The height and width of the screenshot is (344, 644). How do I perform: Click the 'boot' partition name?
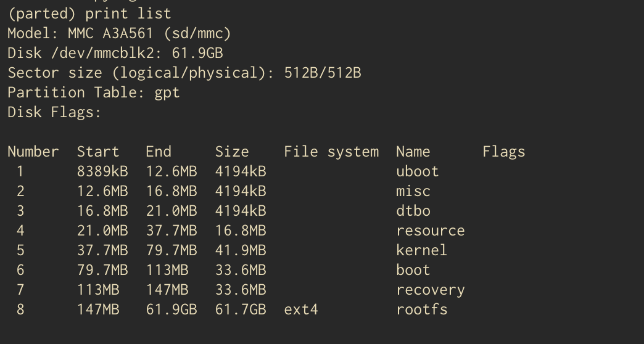click(413, 270)
